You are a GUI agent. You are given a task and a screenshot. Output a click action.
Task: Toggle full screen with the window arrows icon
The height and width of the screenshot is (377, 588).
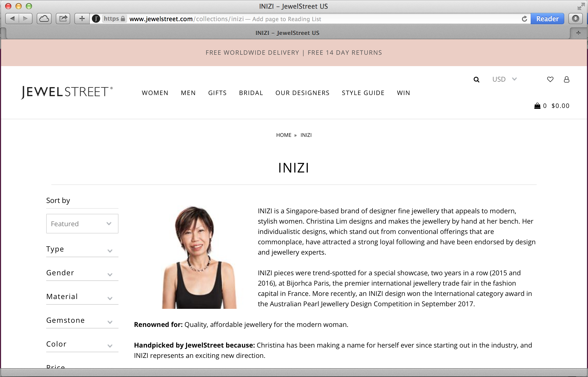pyautogui.click(x=581, y=6)
